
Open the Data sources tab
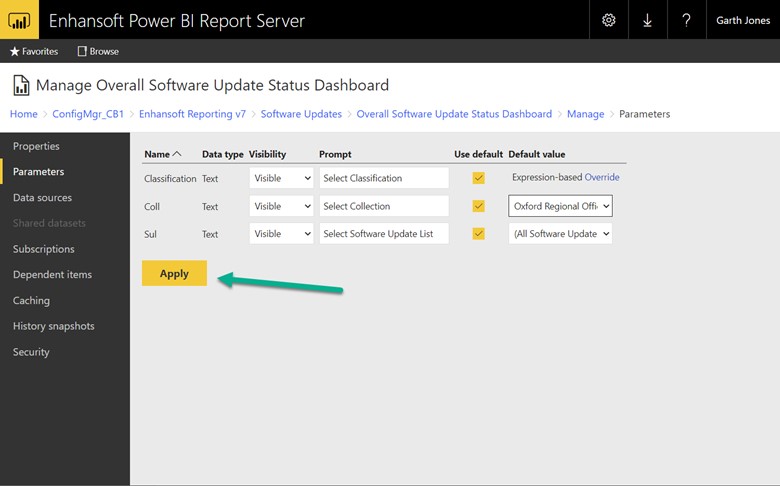[x=42, y=198]
